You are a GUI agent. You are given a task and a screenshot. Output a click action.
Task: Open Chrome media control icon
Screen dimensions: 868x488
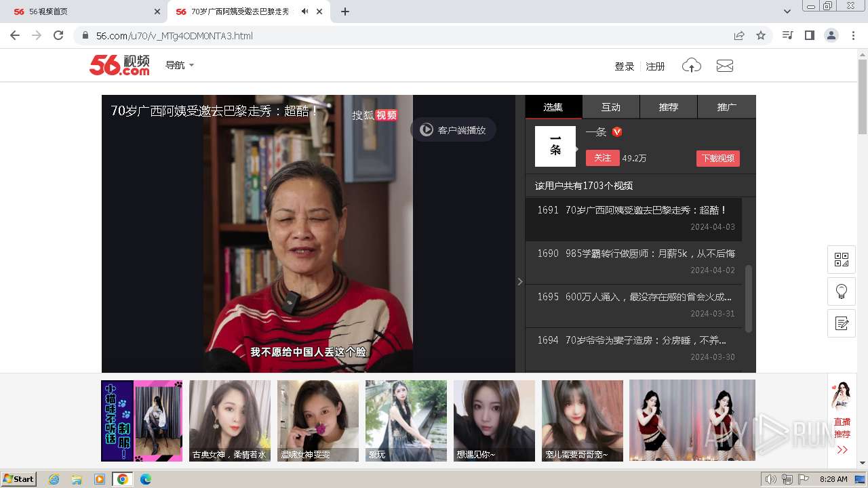787,35
